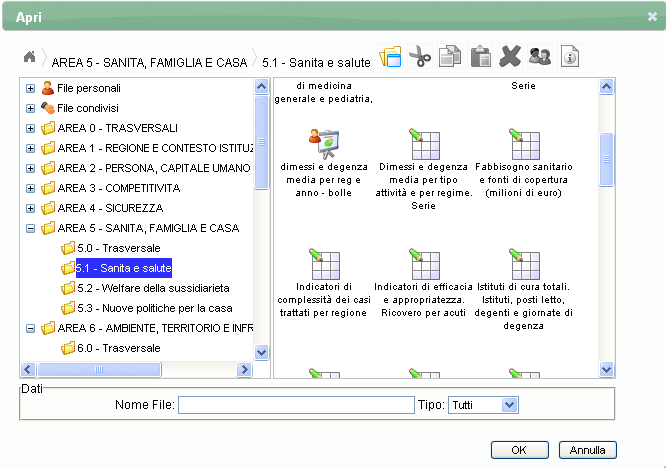Screen dimensions: 666x468
Task: Select 'AREA 1 - REGIONE E CONTESTO' tree label
Action: pyautogui.click(x=155, y=148)
